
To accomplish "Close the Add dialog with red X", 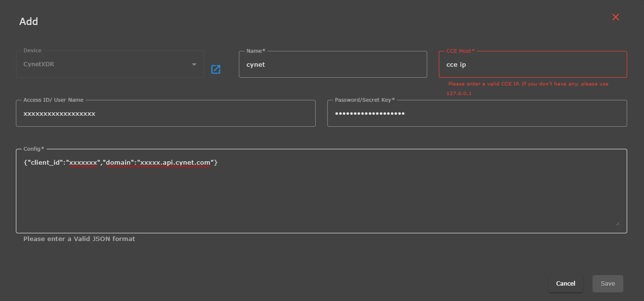I will (x=616, y=17).
